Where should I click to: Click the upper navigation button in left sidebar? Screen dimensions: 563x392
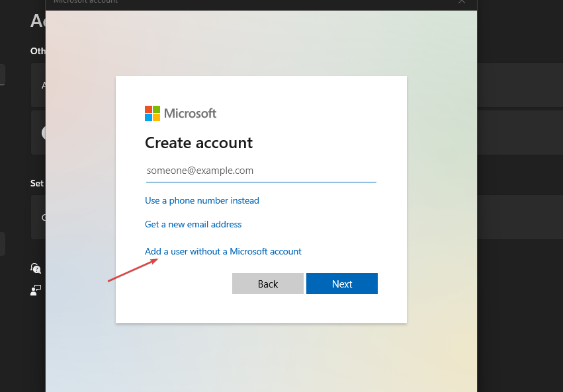[x=1, y=74]
